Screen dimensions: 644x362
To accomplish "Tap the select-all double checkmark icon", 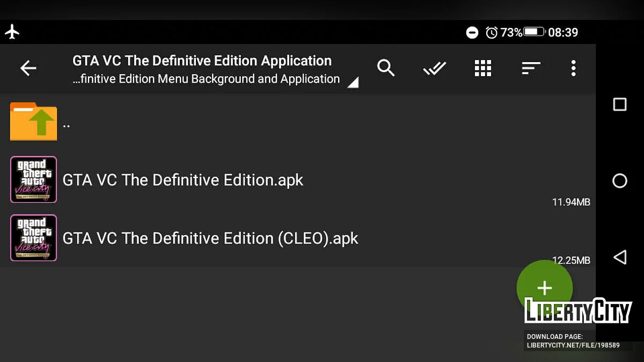I will (x=434, y=68).
